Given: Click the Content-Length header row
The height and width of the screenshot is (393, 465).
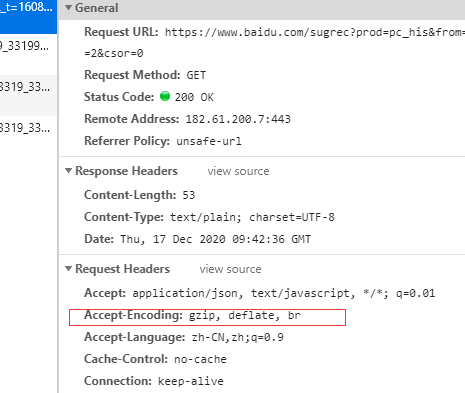Looking at the screenshot, I should [x=139, y=195].
